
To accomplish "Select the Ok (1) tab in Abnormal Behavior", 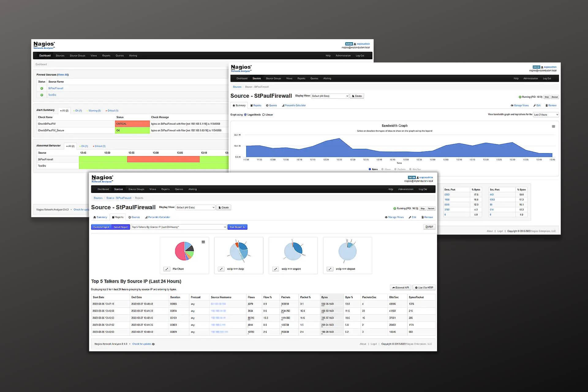I will pyautogui.click(x=84, y=146).
